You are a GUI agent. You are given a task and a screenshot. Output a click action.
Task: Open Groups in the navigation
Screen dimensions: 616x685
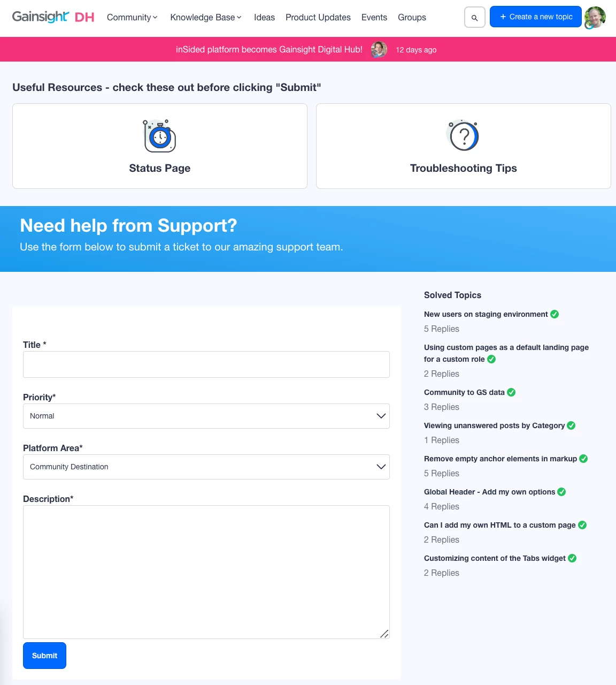[412, 17]
